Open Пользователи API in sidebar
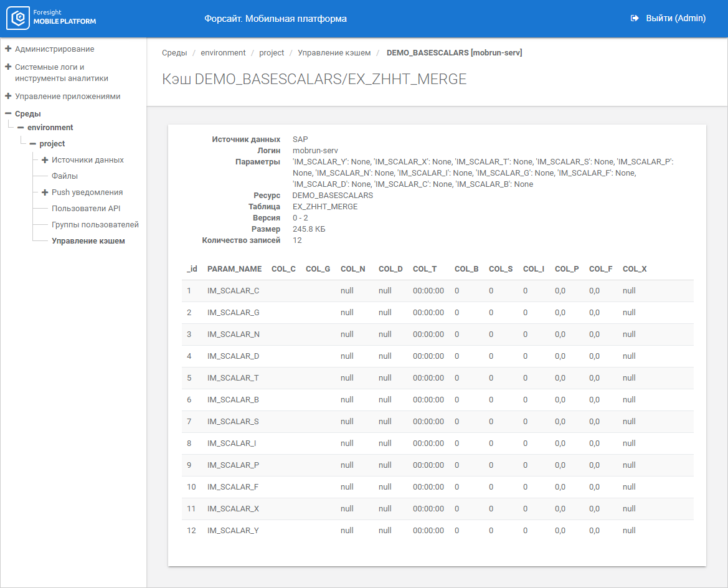728x588 pixels. (86, 209)
